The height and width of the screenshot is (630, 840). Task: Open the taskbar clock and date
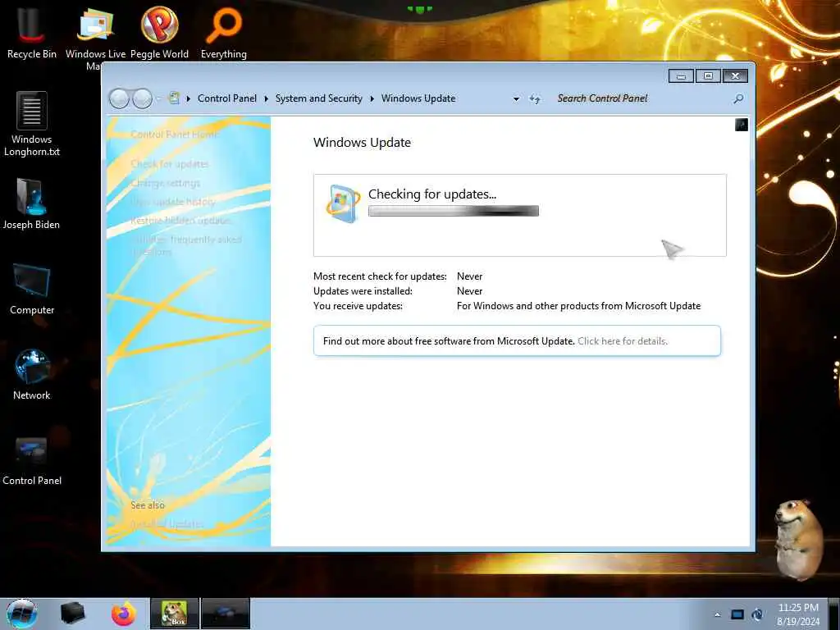coord(798,614)
